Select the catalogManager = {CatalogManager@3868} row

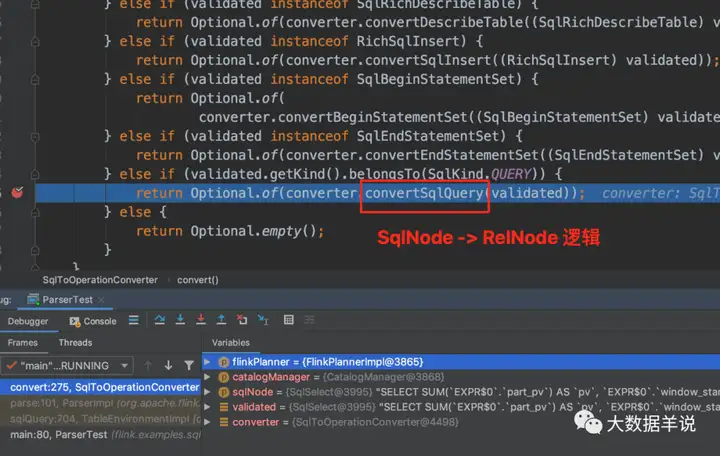coord(461,377)
